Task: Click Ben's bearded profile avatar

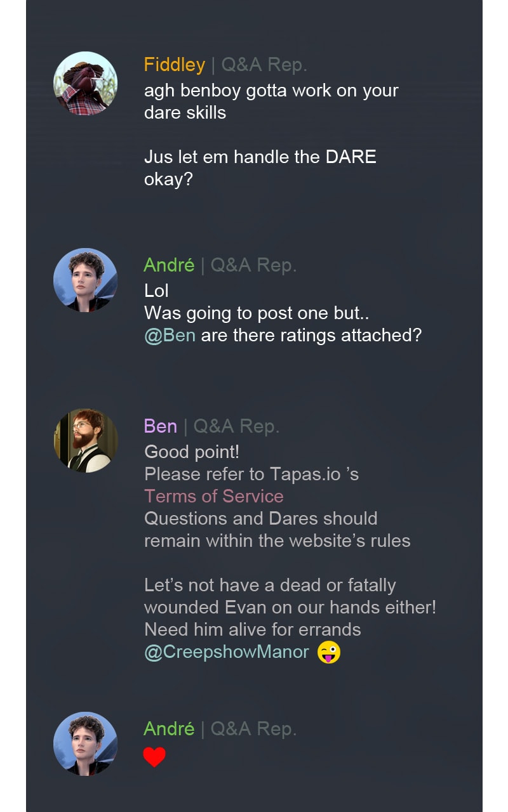Action: click(85, 440)
